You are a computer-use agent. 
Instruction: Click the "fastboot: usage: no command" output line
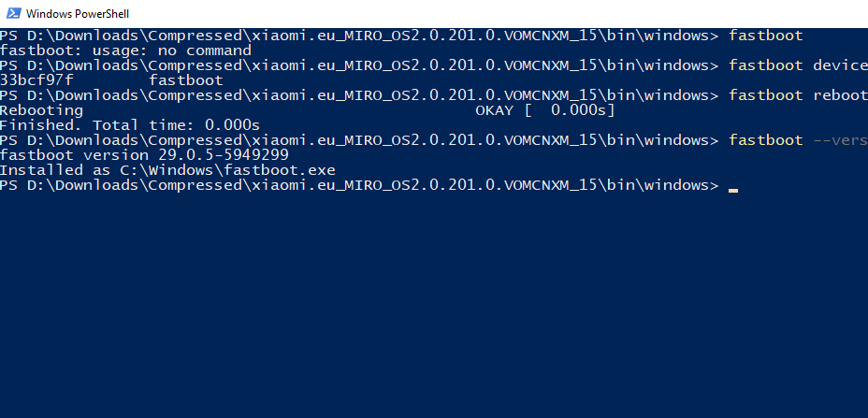(125, 50)
